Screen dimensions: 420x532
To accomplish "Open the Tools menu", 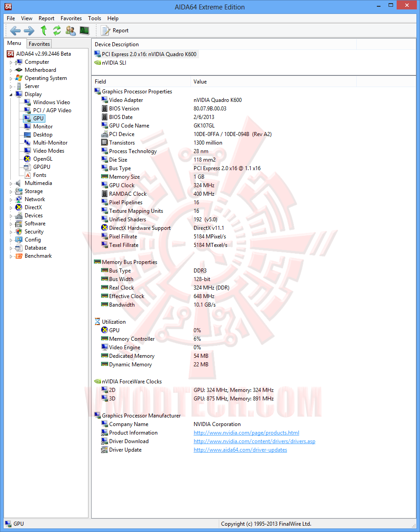I will 94,18.
